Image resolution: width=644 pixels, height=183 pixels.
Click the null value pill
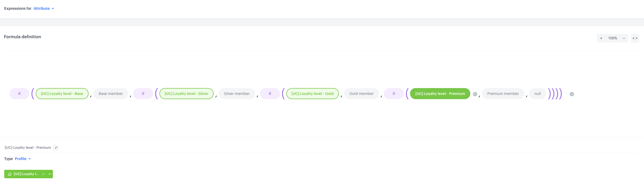pos(537,94)
